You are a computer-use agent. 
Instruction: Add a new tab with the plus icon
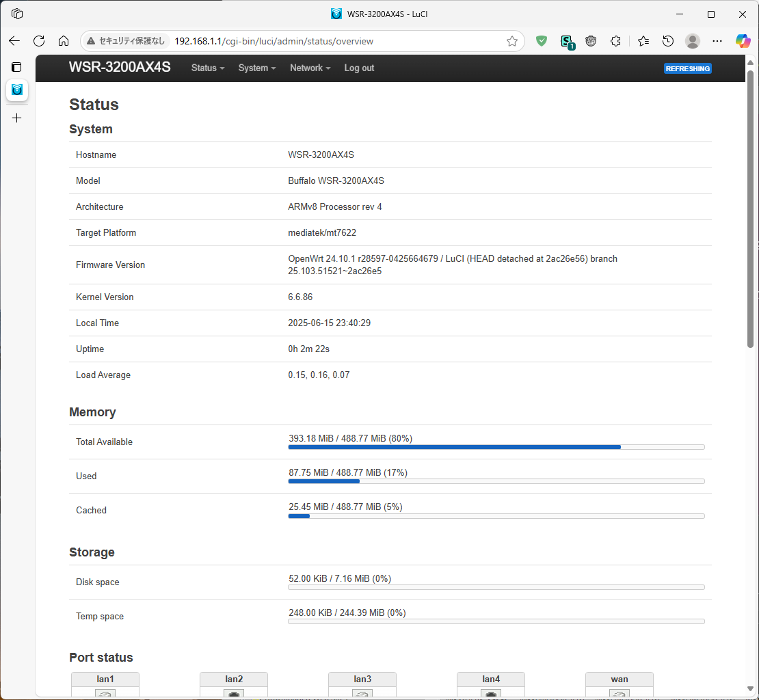tap(17, 118)
